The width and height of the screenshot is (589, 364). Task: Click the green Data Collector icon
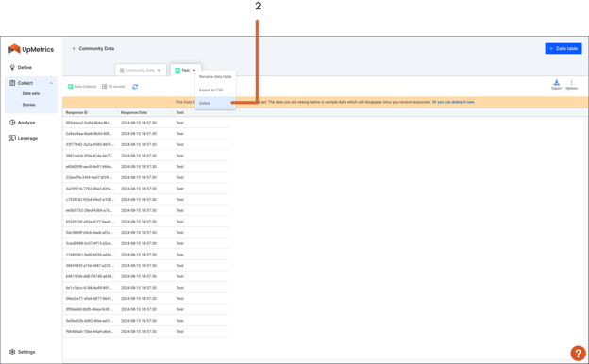click(x=70, y=87)
